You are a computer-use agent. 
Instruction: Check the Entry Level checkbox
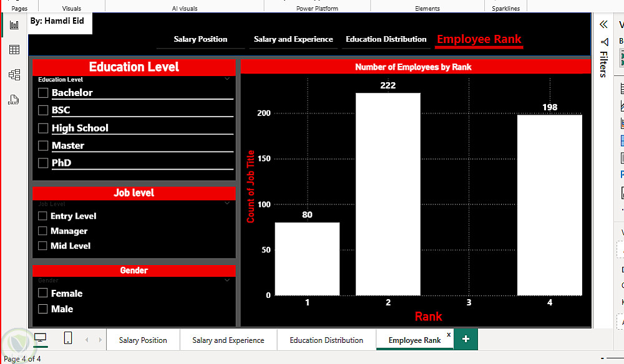42,216
